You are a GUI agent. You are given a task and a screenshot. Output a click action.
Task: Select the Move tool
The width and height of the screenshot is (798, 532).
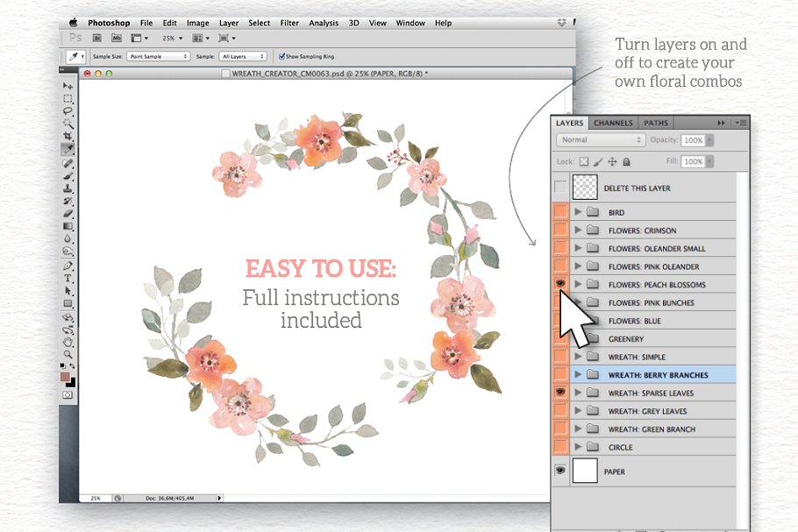[68, 86]
